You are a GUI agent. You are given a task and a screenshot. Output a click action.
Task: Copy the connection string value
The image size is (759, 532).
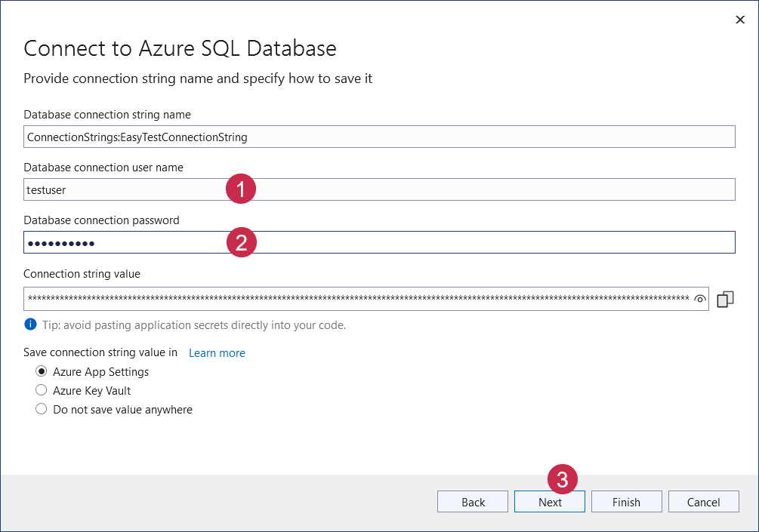click(x=725, y=299)
